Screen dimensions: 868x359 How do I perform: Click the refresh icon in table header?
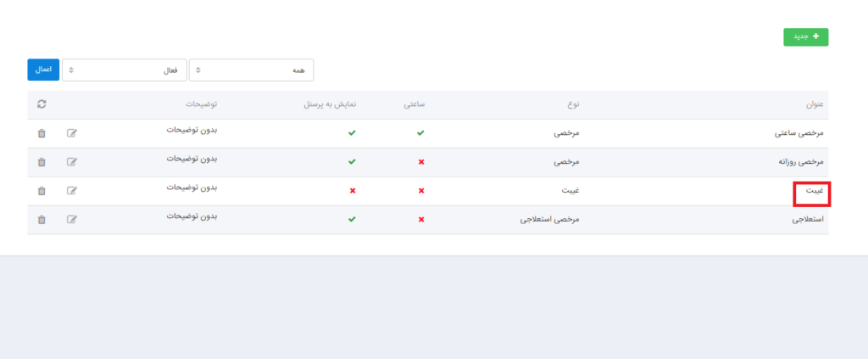pyautogui.click(x=42, y=104)
